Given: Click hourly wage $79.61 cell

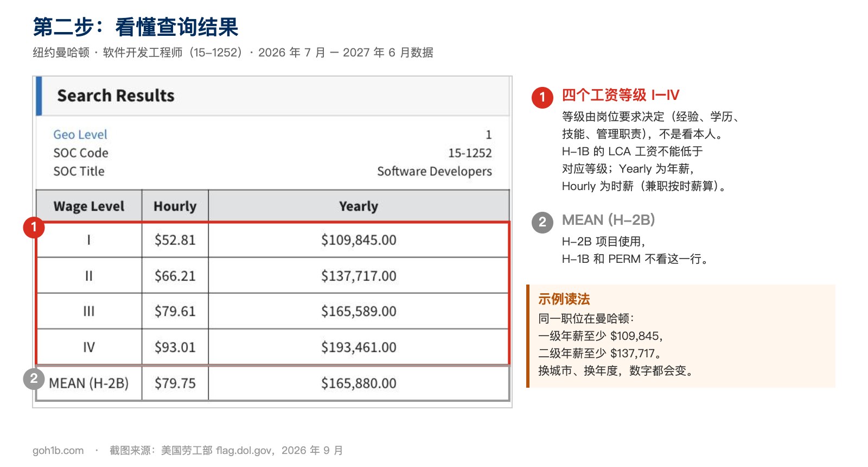Looking at the screenshot, I should pyautogui.click(x=175, y=311).
